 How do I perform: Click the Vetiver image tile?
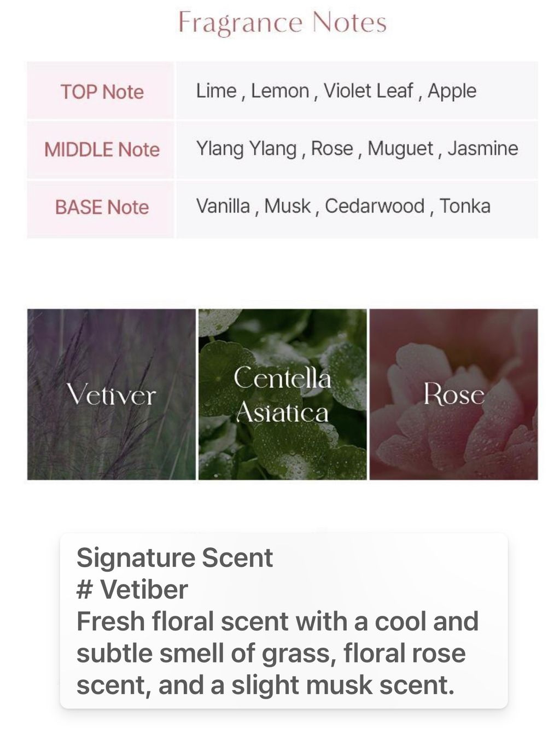pos(112,394)
